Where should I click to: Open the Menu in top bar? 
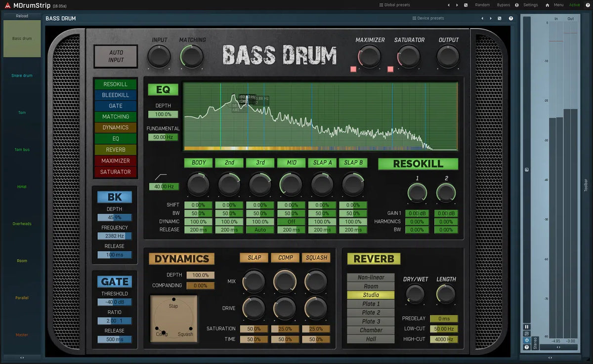click(558, 5)
